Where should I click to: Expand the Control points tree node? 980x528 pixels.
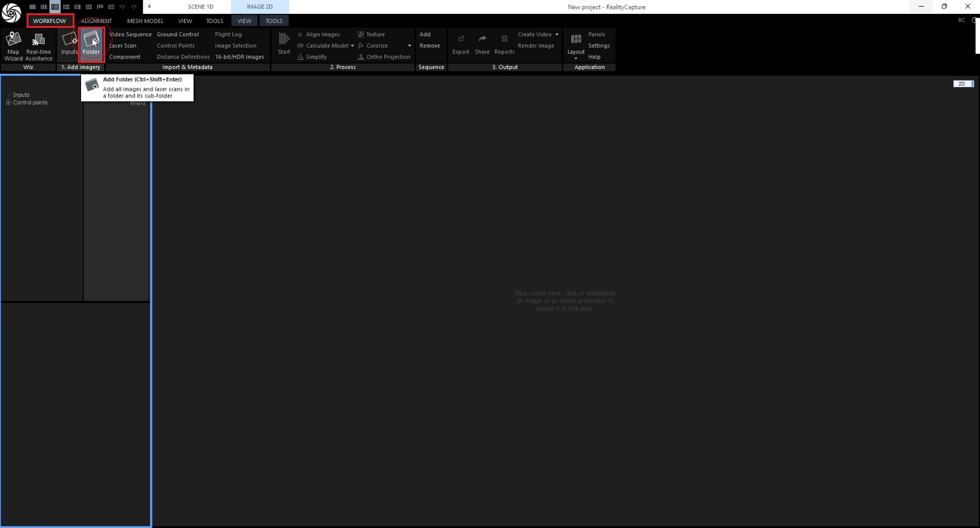pyautogui.click(x=8, y=103)
